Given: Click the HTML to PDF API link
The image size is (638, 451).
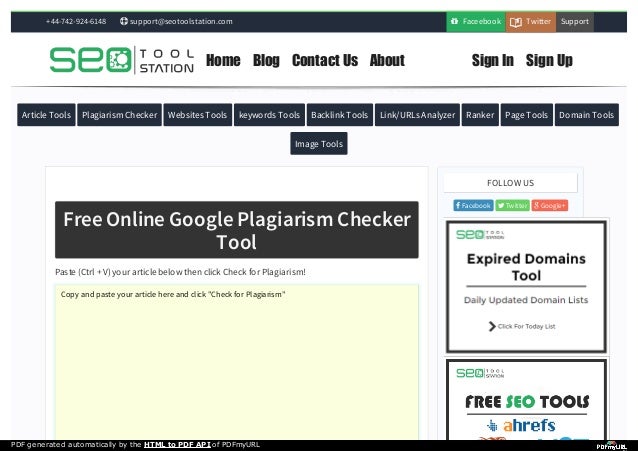Looking at the screenshot, I should coord(177,444).
